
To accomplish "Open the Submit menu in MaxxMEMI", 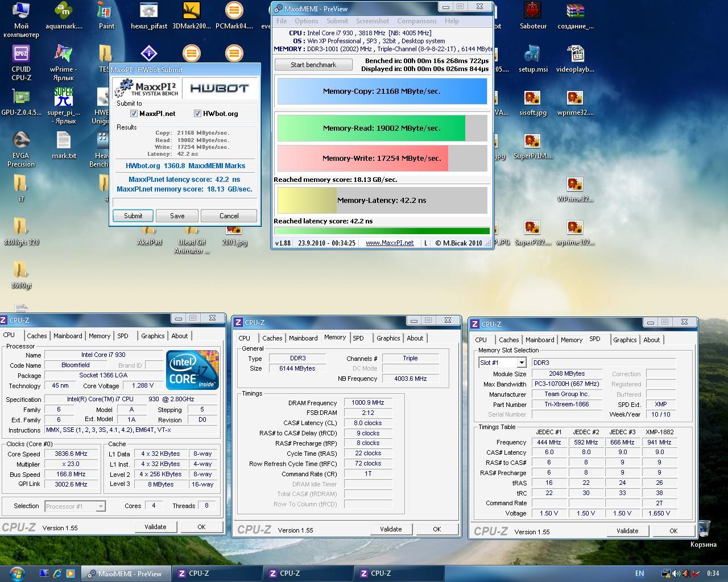I will [337, 21].
